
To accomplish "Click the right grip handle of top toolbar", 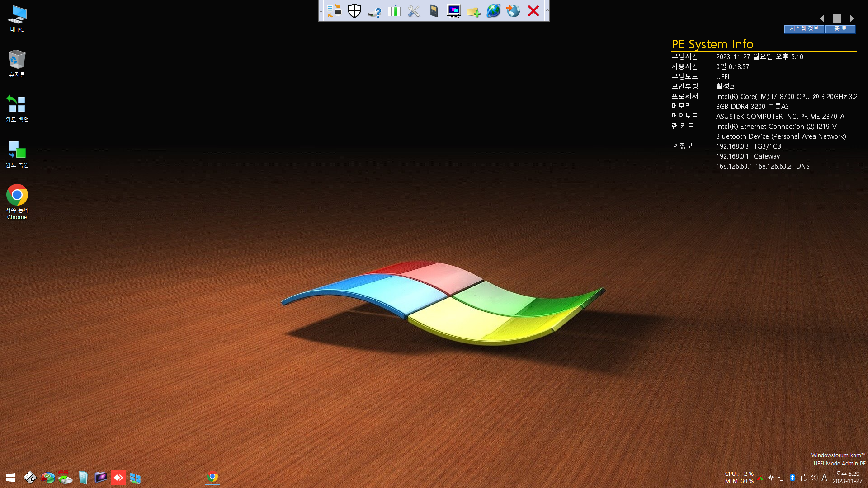I will [547, 11].
